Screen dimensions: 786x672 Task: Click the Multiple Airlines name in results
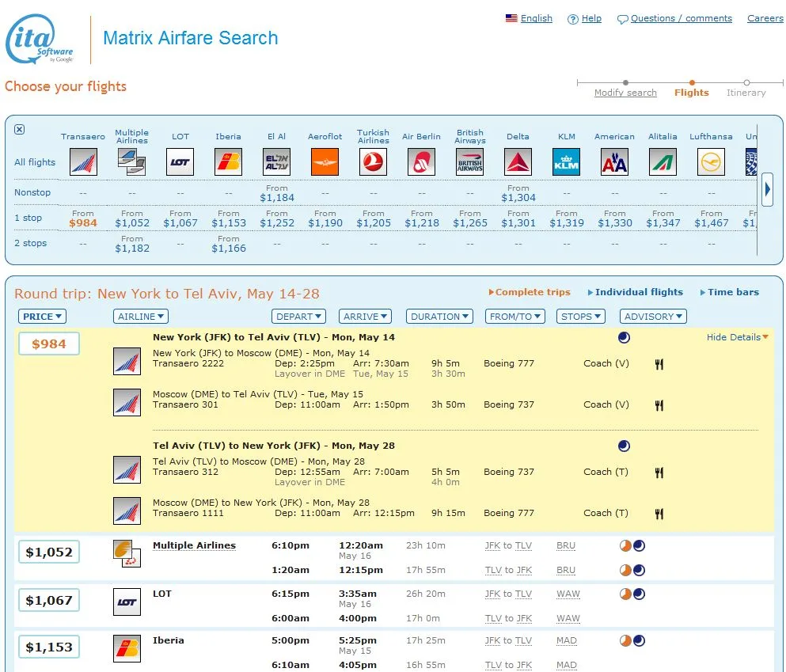[194, 545]
